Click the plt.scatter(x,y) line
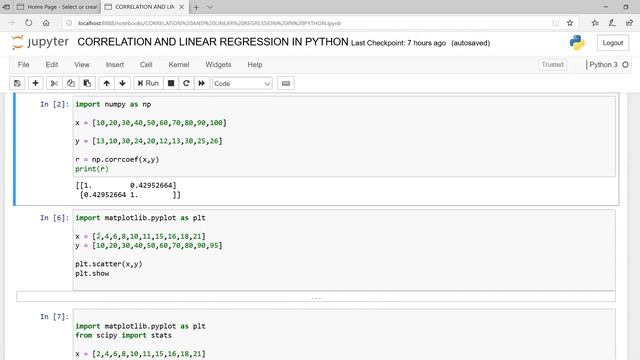The image size is (640, 360). [109, 264]
